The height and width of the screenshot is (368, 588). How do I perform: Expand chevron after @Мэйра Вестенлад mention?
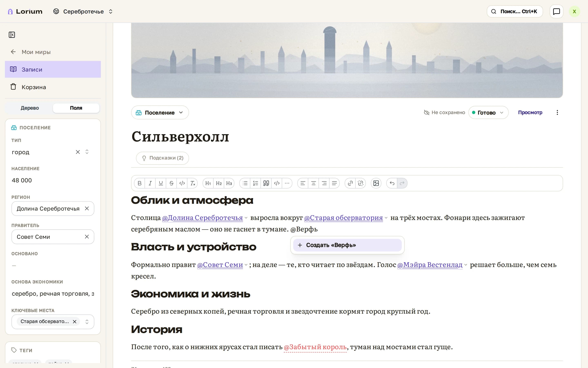(x=465, y=265)
